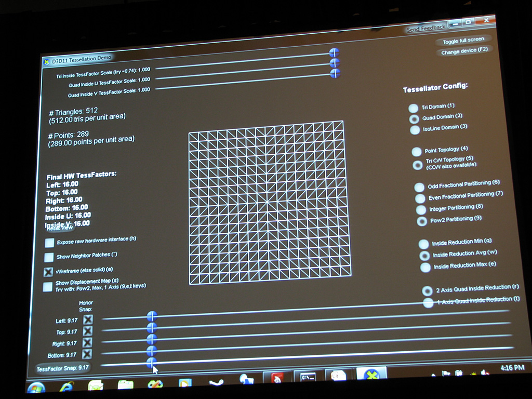Open the folder icon in the taskbar
532x399 pixels.
coord(126,385)
